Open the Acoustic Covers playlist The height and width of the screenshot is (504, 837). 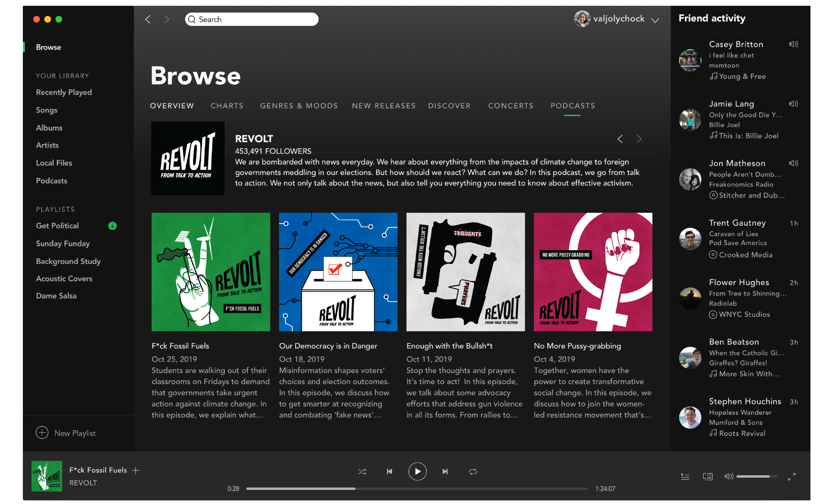(64, 278)
